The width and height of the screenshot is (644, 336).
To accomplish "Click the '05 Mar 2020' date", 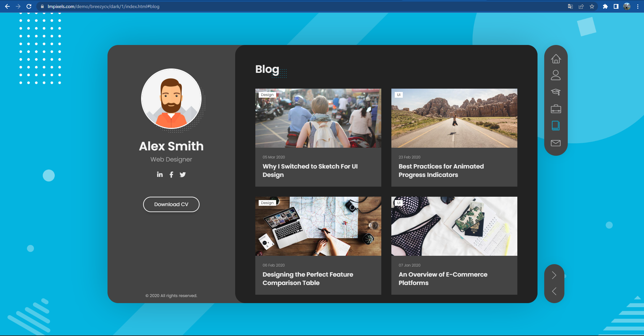I will pyautogui.click(x=274, y=157).
